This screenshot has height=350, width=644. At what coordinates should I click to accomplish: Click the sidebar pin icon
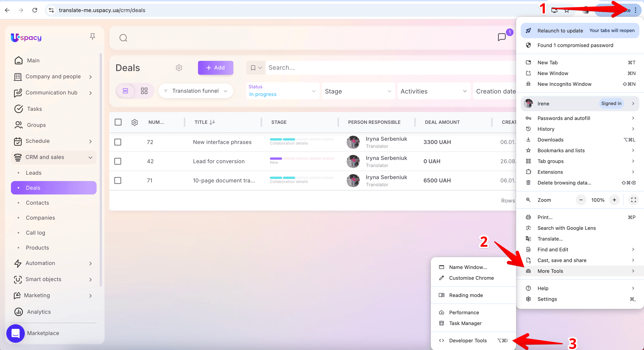click(92, 37)
